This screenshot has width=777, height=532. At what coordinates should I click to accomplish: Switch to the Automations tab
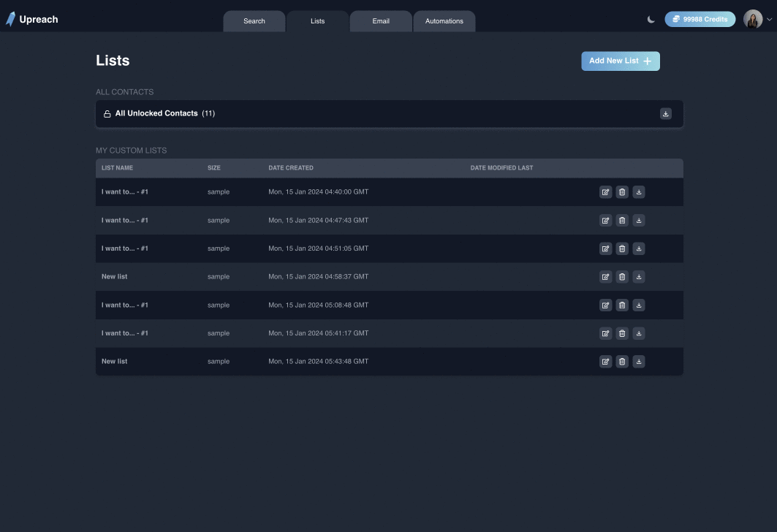(444, 21)
